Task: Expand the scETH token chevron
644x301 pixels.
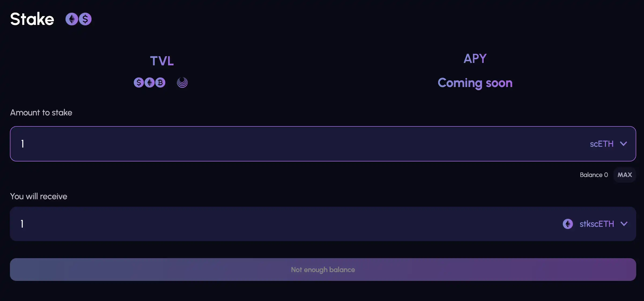Action: (x=624, y=144)
